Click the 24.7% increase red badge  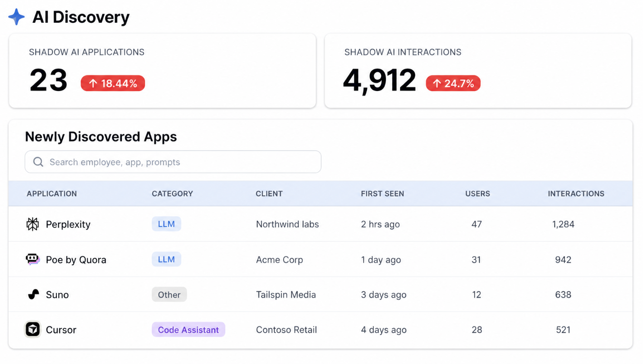click(x=453, y=83)
